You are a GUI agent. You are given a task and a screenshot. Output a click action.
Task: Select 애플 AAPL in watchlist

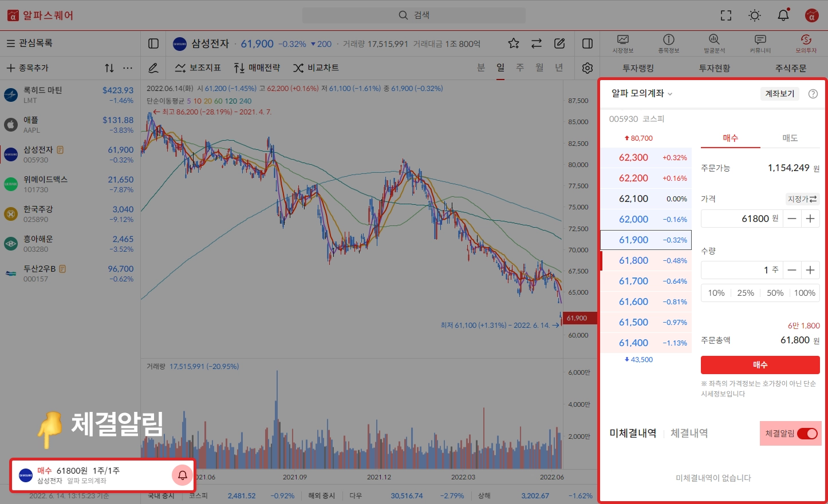70,124
